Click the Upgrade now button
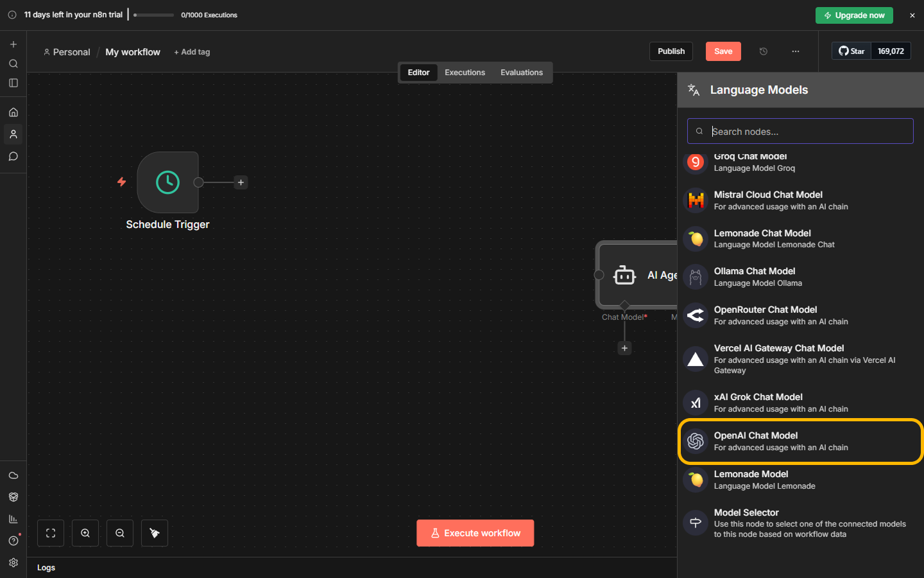The image size is (924, 578). point(853,15)
